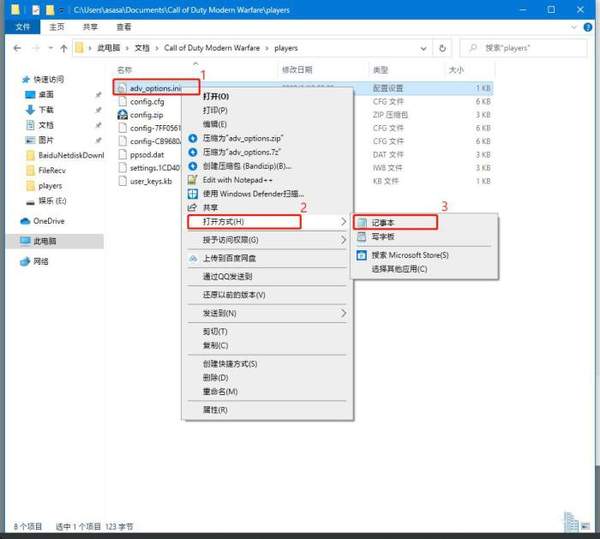The width and height of the screenshot is (600, 539).
Task: Sort by 修改日期 column header
Action: pyautogui.click(x=297, y=70)
